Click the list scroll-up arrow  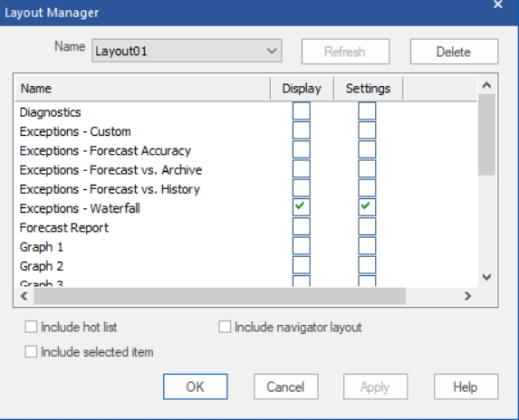[486, 85]
